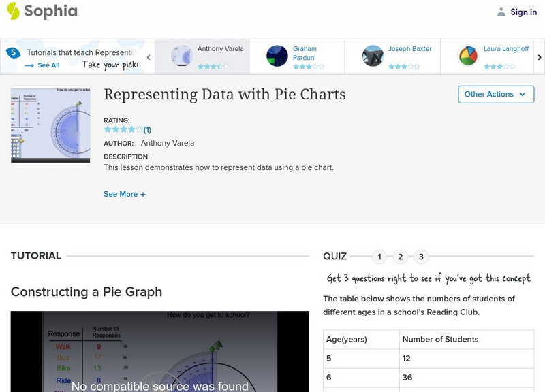
Task: Click the carousel next arrow
Action: [x=540, y=58]
